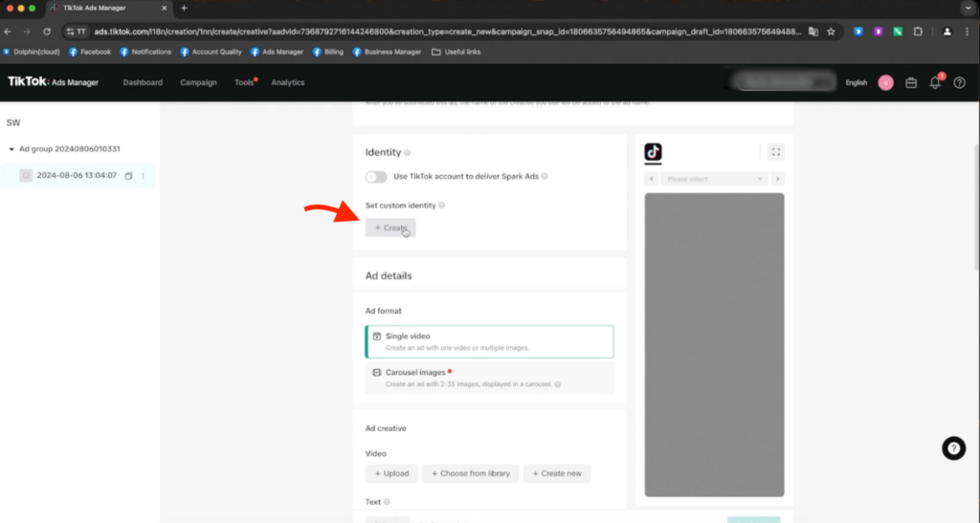Image resolution: width=980 pixels, height=523 pixels.
Task: Open the browser extensions puzzle icon
Action: [918, 32]
